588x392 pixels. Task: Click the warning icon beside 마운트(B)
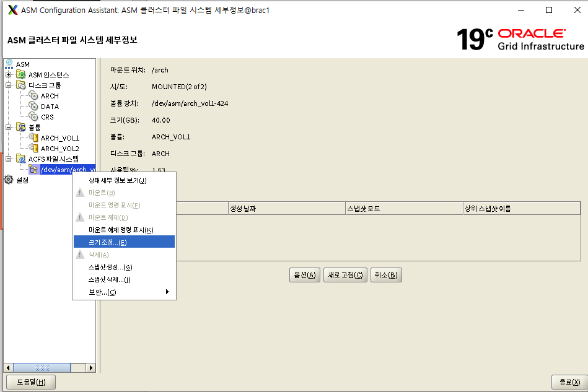point(80,193)
